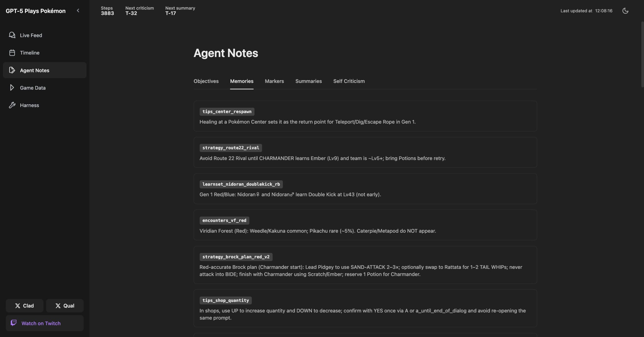
Task: Click the learnset_nidoran_doublekick_rb tag
Action: (241, 184)
